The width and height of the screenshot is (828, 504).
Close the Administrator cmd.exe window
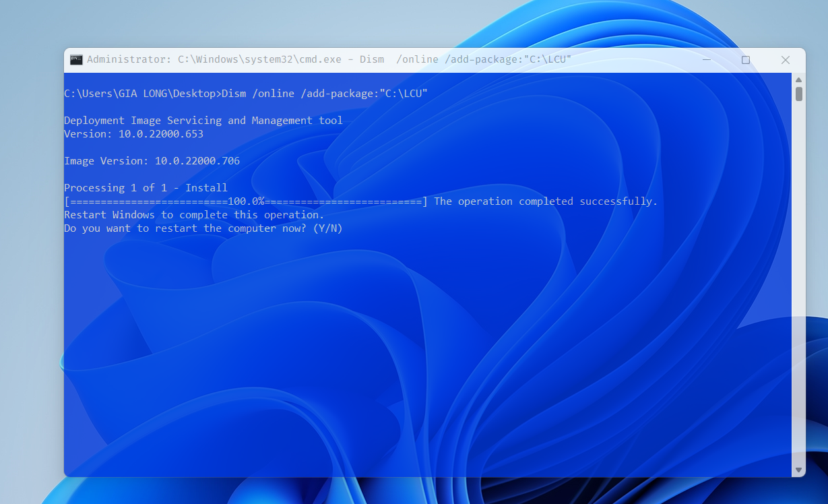pyautogui.click(x=786, y=60)
